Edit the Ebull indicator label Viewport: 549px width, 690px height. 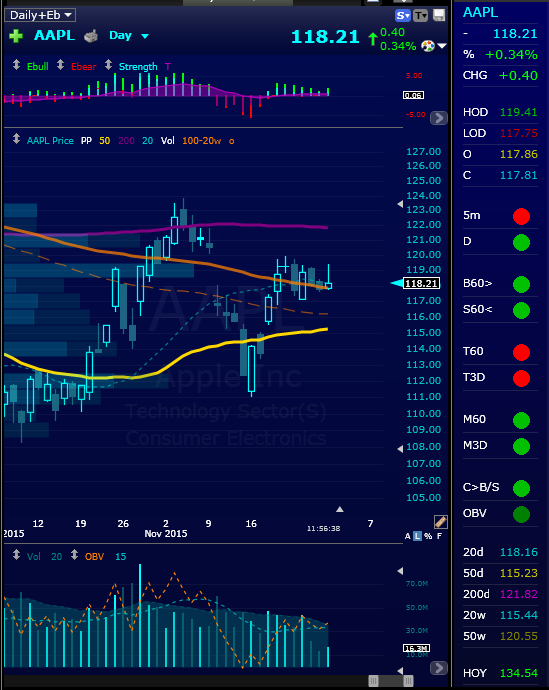pyautogui.click(x=38, y=66)
